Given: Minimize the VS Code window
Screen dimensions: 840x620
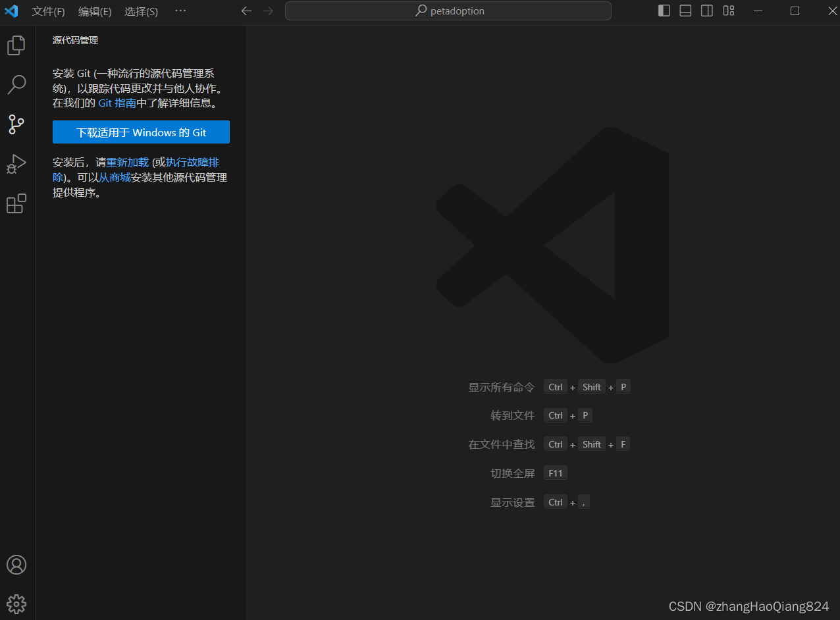Looking at the screenshot, I should (758, 11).
